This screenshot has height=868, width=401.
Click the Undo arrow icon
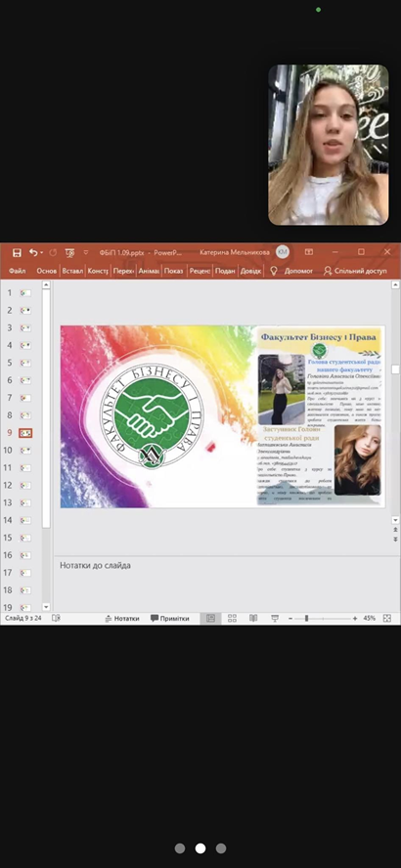pyautogui.click(x=33, y=252)
